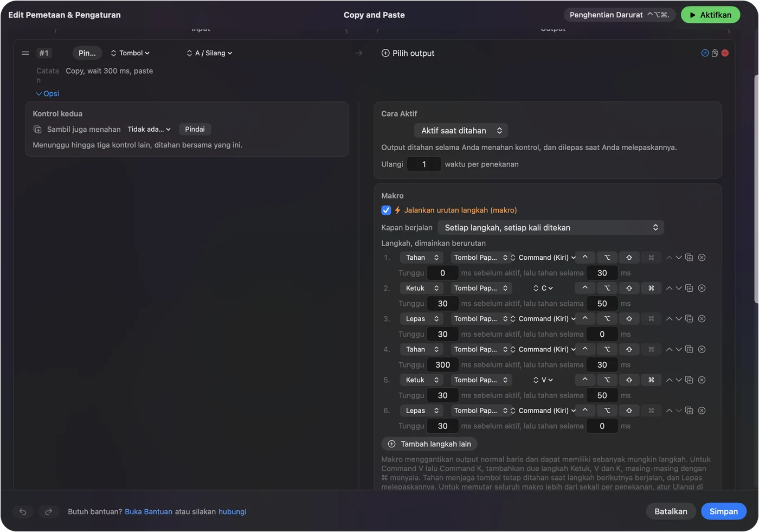Duplicate macro step 1 using its copy icon
759x532 pixels.
tap(689, 258)
